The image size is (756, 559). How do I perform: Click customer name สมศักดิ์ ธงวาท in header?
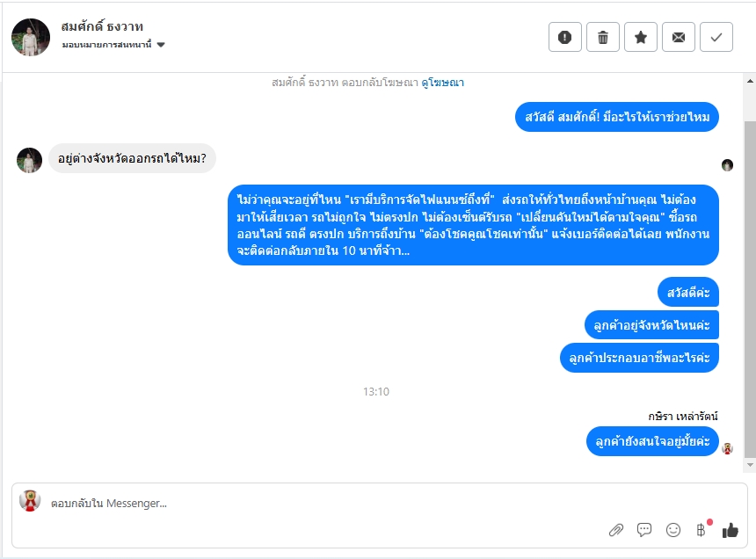[102, 27]
